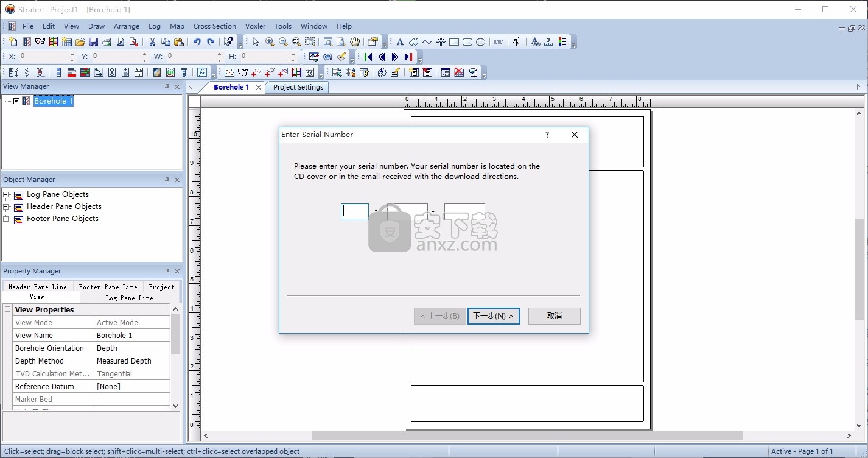
Task: Increase the W width stepper
Action: (x=220, y=54)
